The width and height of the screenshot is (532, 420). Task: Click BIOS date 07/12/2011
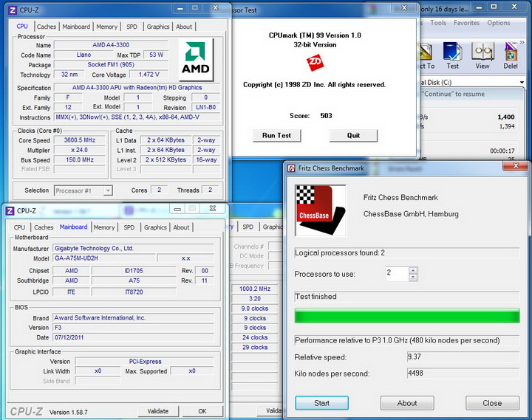pos(134,337)
